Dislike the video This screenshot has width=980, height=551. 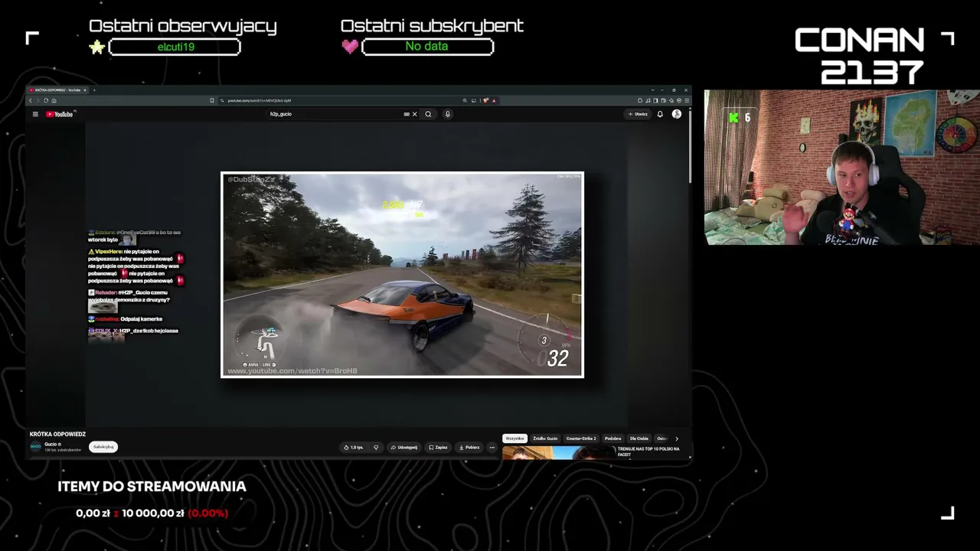(376, 447)
